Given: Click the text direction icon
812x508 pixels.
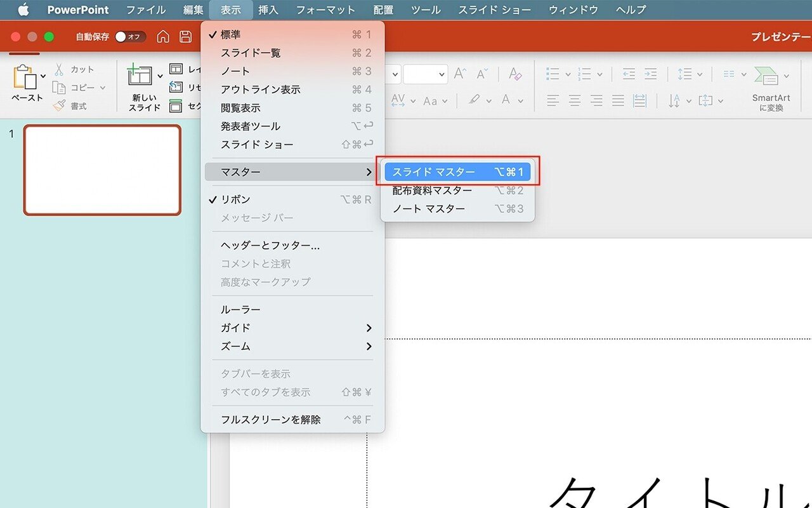Looking at the screenshot, I should click(675, 100).
